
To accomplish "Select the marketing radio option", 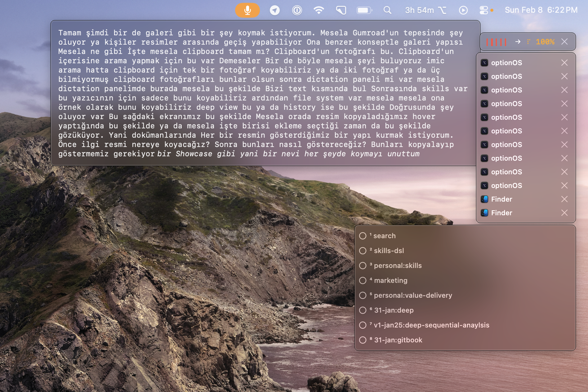I will pyautogui.click(x=363, y=280).
